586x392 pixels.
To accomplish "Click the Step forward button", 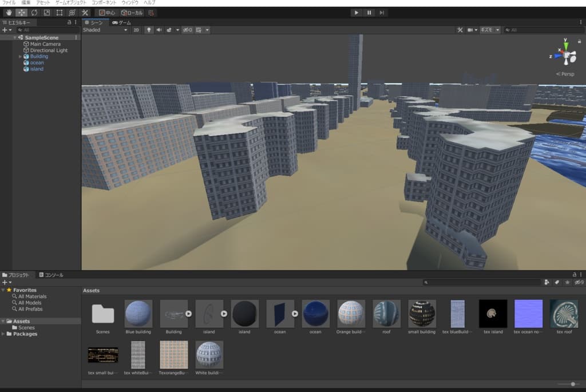I will (382, 13).
